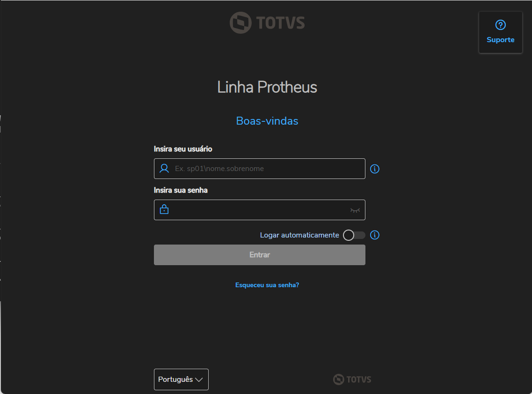Click the question mark Suporte icon
The image size is (532, 394).
[500, 25]
